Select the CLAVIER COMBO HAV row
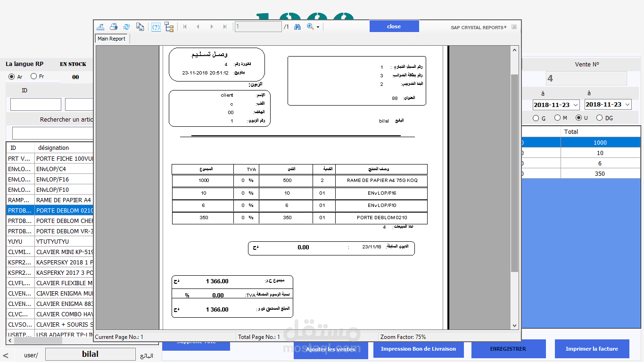The width and height of the screenshot is (644, 362). pos(50,314)
